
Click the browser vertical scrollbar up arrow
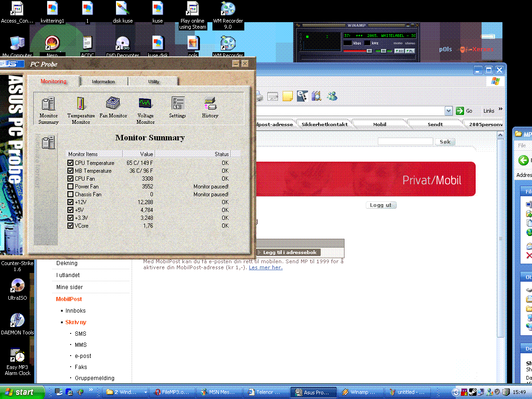(501, 135)
